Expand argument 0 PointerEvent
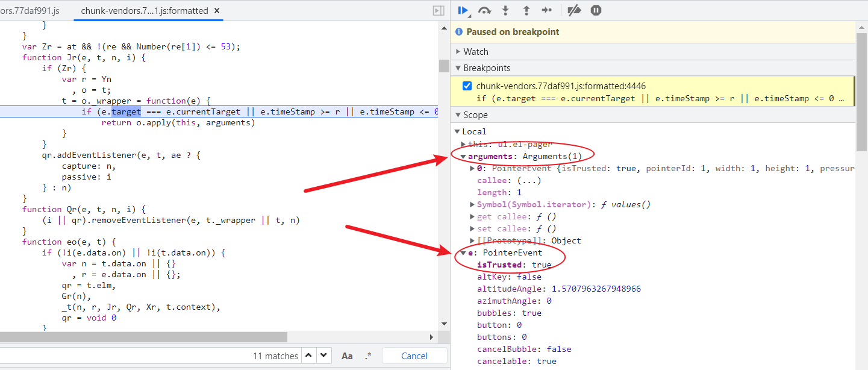 [x=472, y=168]
